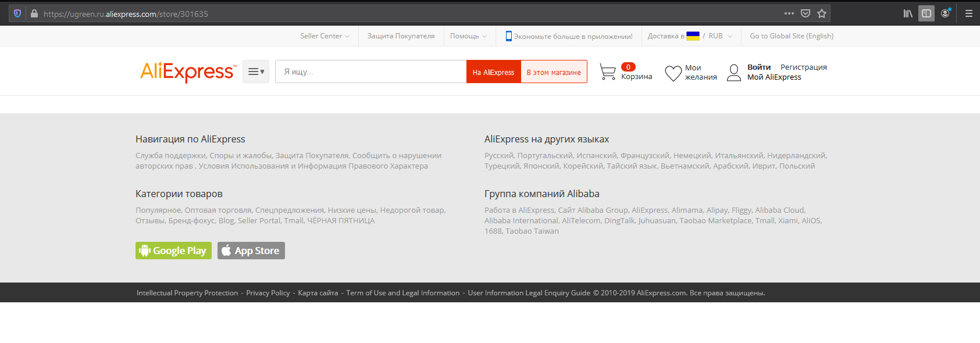Open the page actions three-dots menu
The width and height of the screenshot is (980, 343).
(x=789, y=13)
